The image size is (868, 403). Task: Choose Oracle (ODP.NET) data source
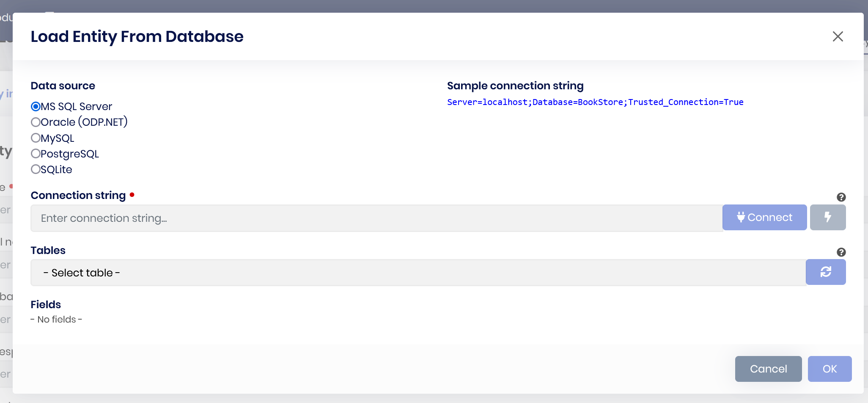coord(36,122)
